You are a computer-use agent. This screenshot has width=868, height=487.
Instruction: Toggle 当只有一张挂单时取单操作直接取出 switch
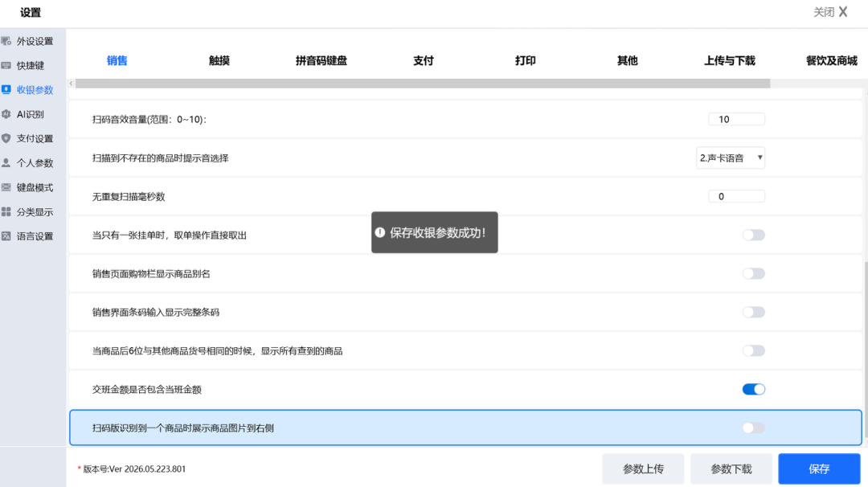[753, 235]
